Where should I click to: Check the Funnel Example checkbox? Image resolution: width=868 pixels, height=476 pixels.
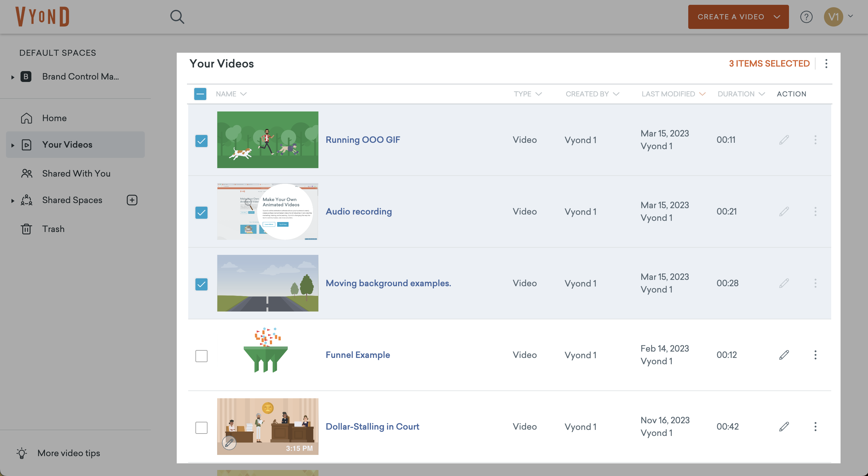pyautogui.click(x=201, y=356)
